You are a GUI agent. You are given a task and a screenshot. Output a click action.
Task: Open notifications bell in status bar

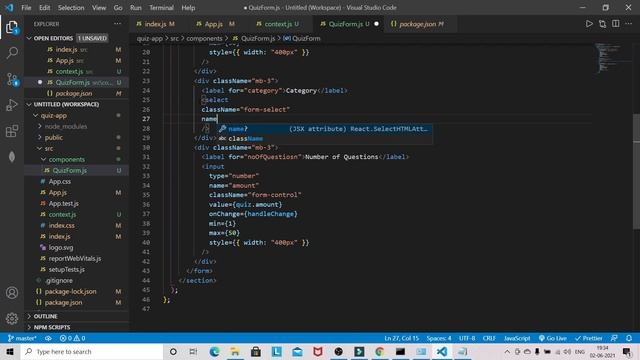[x=629, y=338]
